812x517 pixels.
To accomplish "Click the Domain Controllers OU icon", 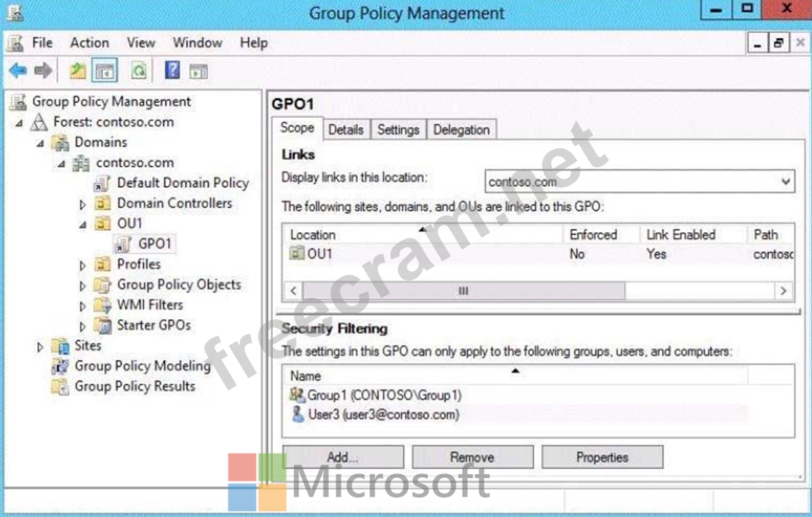I will [103, 204].
